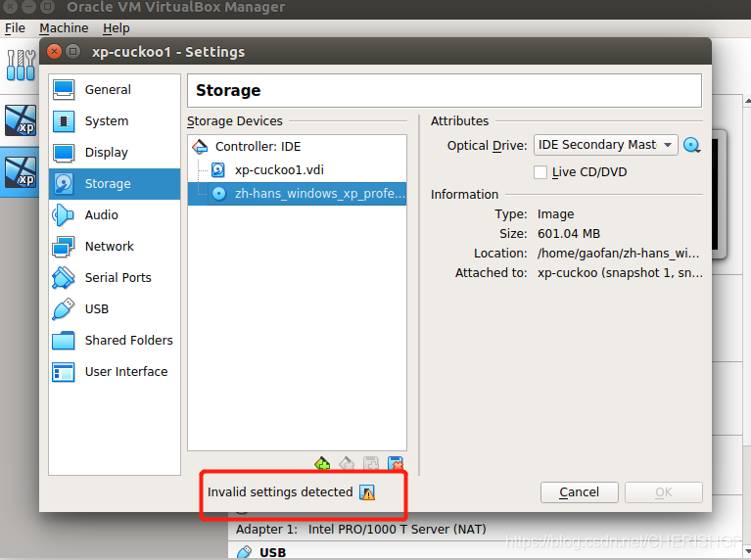Viewport: 751px width, 560px height.
Task: Click the Type value Image
Action: 555,214
